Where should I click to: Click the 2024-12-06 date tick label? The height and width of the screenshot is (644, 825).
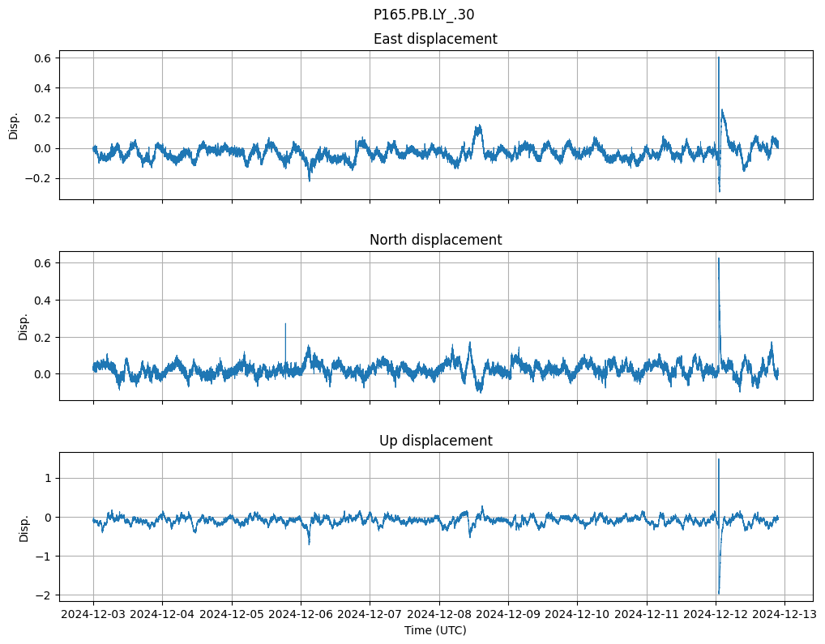pyautogui.click(x=301, y=615)
